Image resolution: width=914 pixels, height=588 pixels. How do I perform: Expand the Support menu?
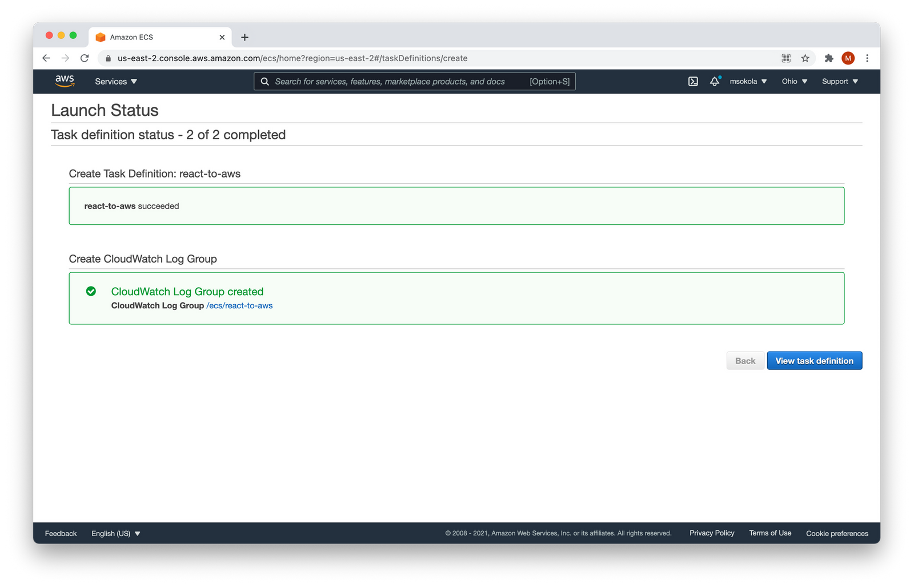839,81
